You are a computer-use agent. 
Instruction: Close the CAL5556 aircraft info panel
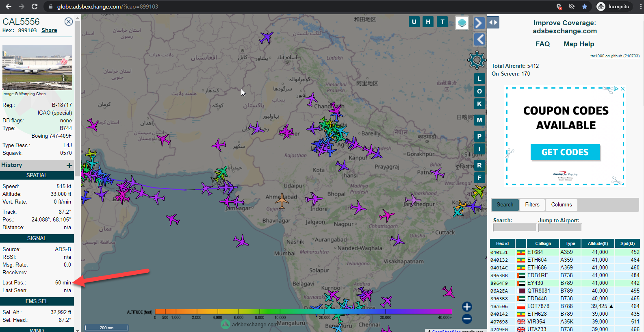coord(69,22)
